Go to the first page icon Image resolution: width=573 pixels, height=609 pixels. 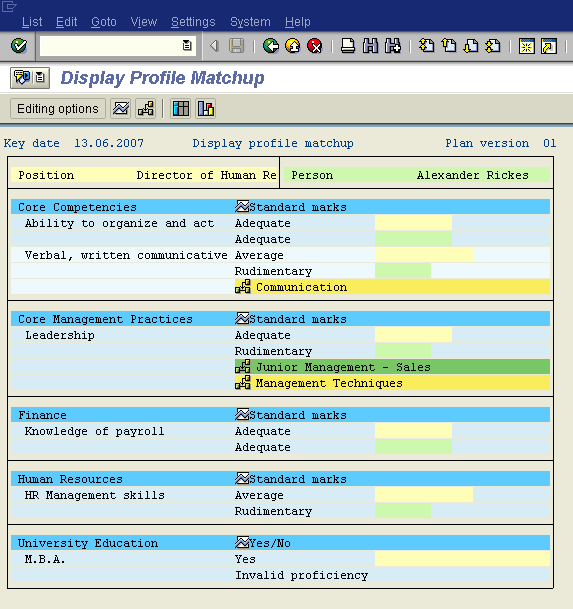427,46
